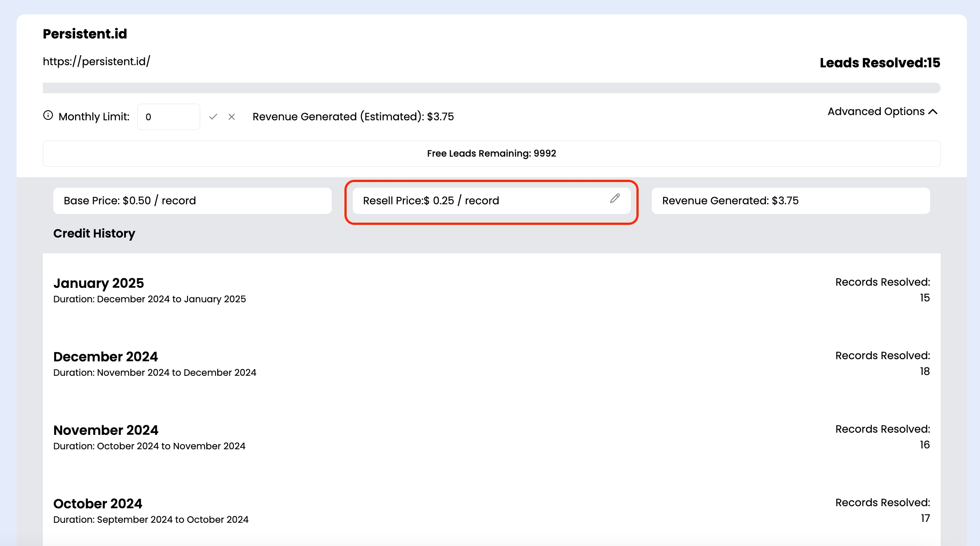Open the December 2024 credit history entry

point(105,357)
